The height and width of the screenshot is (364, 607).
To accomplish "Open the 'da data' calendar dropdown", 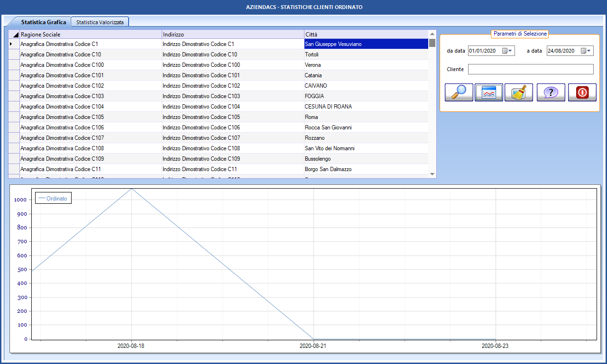I will point(507,51).
